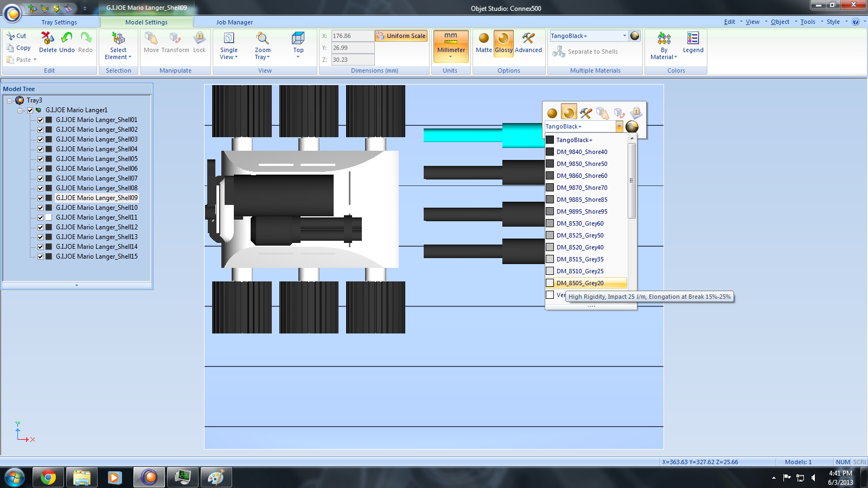The image size is (868, 488).
Task: Toggle checkbox for G.I.JOE Mario Langer_Shell03
Action: pyautogui.click(x=40, y=139)
